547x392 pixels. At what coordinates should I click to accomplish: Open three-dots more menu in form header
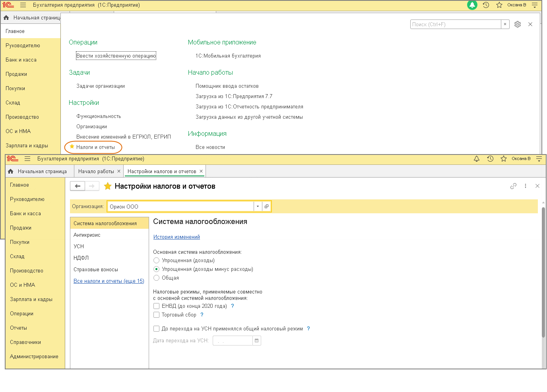[x=526, y=186]
